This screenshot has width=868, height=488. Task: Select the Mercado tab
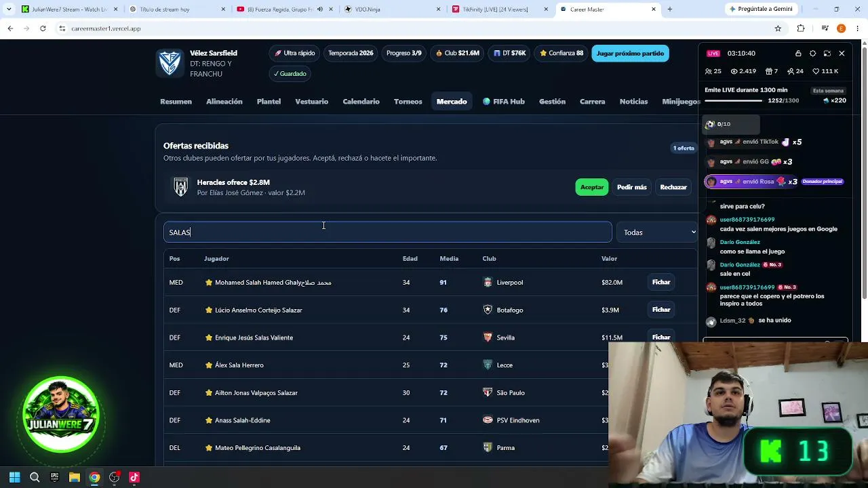pyautogui.click(x=452, y=102)
